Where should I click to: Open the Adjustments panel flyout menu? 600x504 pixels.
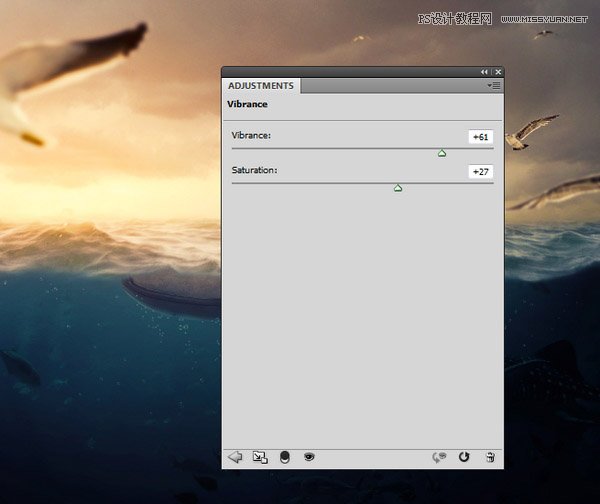coord(494,86)
